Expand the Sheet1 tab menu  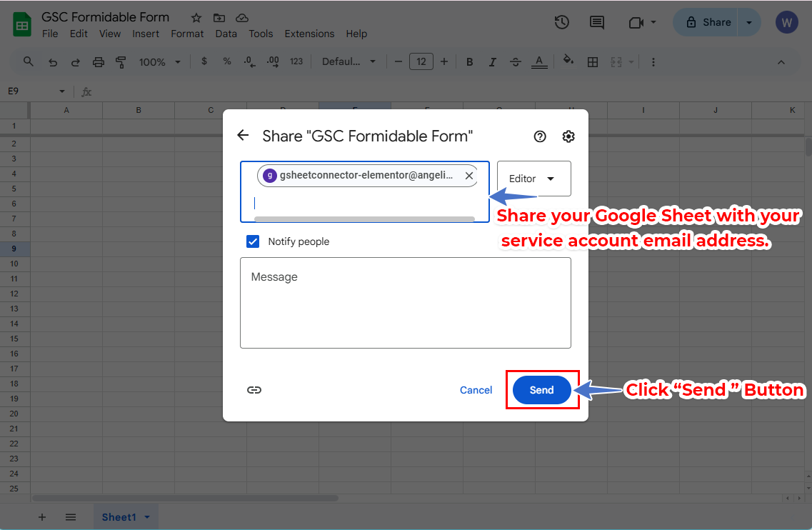pyautogui.click(x=148, y=516)
